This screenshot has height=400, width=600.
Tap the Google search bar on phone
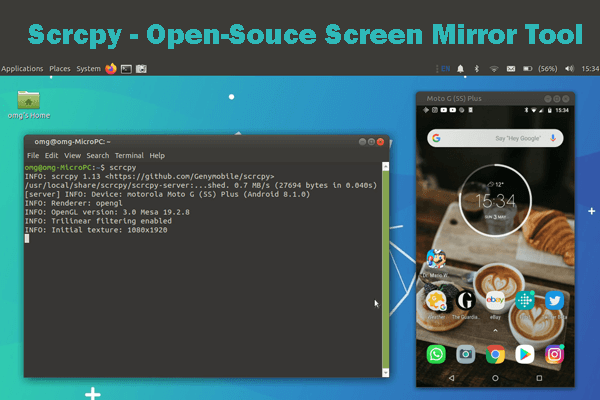point(495,138)
